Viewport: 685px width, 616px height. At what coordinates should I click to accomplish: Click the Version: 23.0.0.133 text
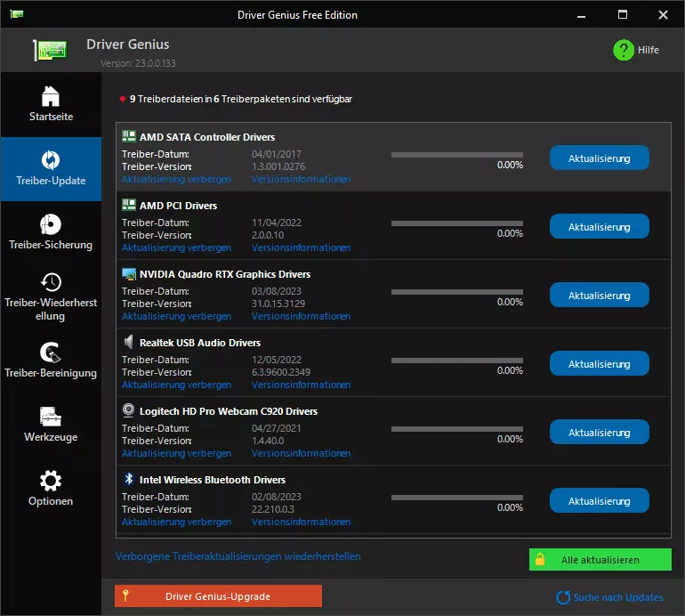click(138, 63)
